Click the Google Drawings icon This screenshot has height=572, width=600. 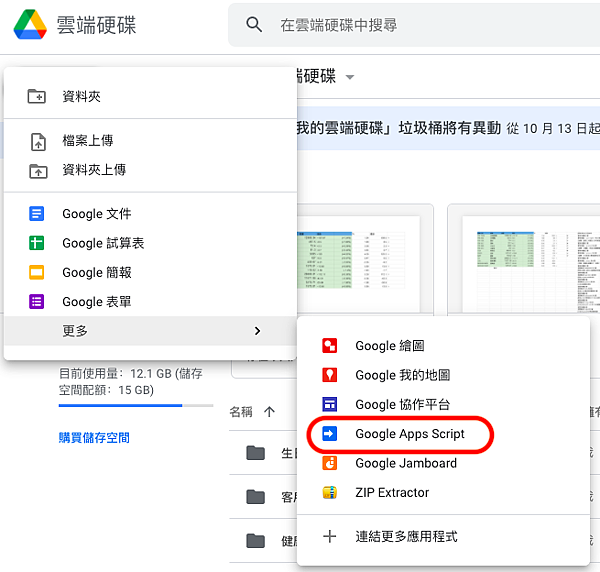point(330,346)
